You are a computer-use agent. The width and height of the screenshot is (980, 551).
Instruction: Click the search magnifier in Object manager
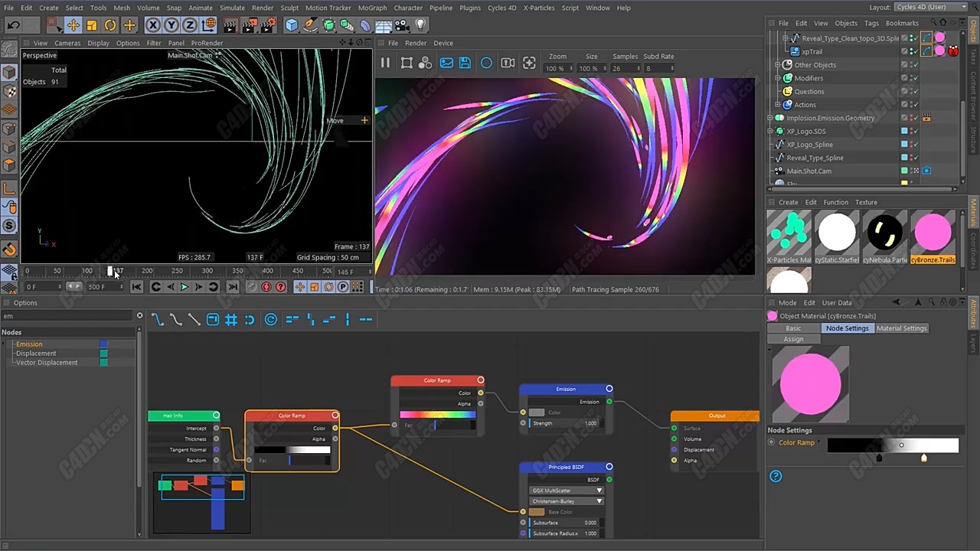click(932, 23)
